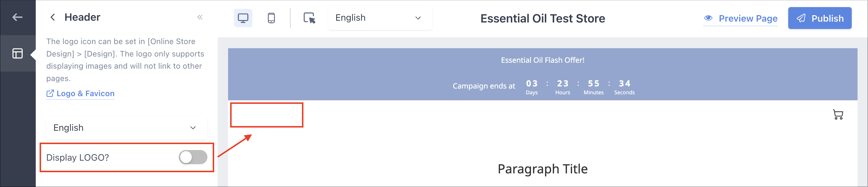Toggle the Display LOGO switch
This screenshot has height=187, width=868.
[x=193, y=157]
